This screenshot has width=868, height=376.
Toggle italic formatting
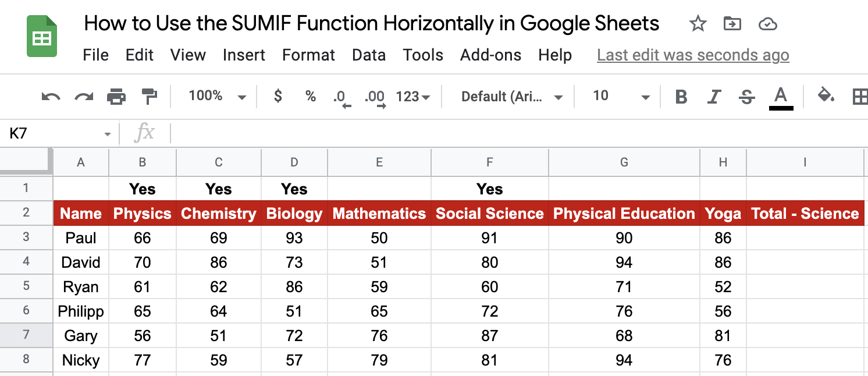(714, 96)
